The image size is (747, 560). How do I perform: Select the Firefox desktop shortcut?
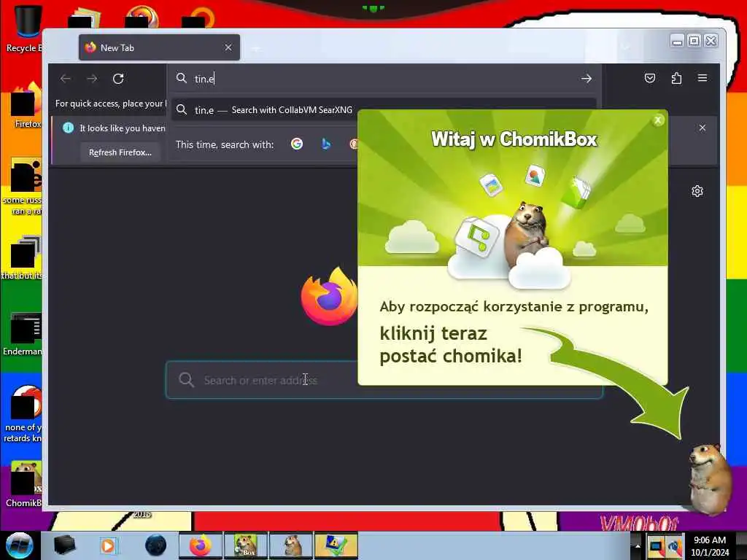[27, 106]
